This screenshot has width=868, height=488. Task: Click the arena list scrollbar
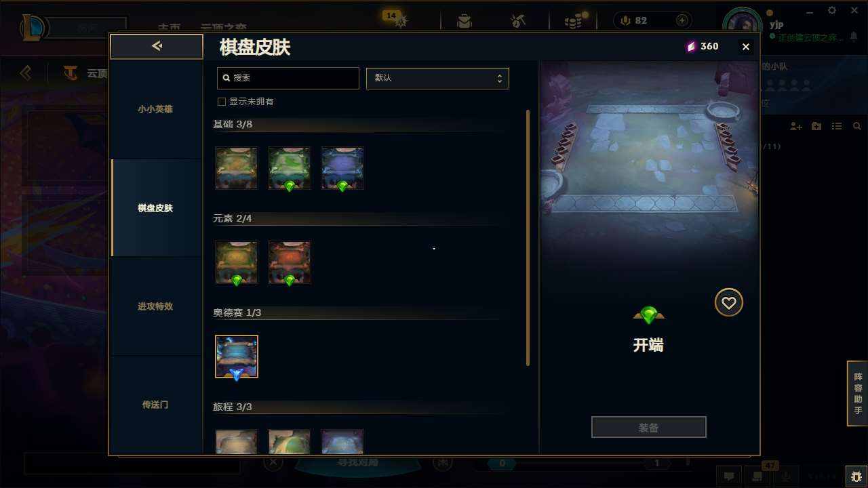pos(528,237)
